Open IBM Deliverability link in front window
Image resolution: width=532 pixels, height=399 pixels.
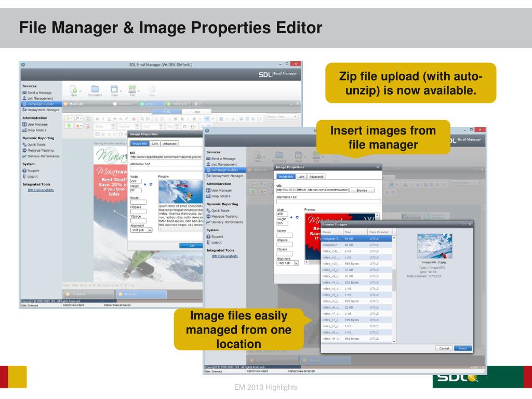coord(224,256)
